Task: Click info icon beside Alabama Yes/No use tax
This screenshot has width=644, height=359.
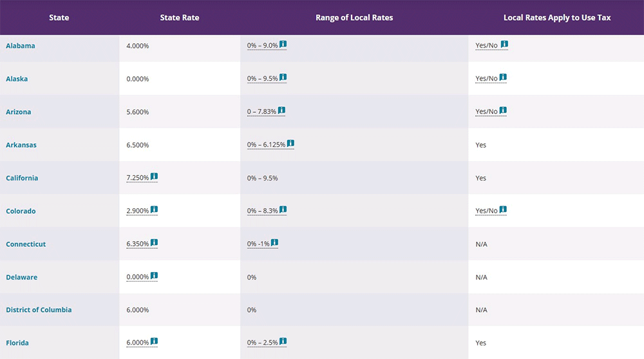Action: (x=504, y=44)
